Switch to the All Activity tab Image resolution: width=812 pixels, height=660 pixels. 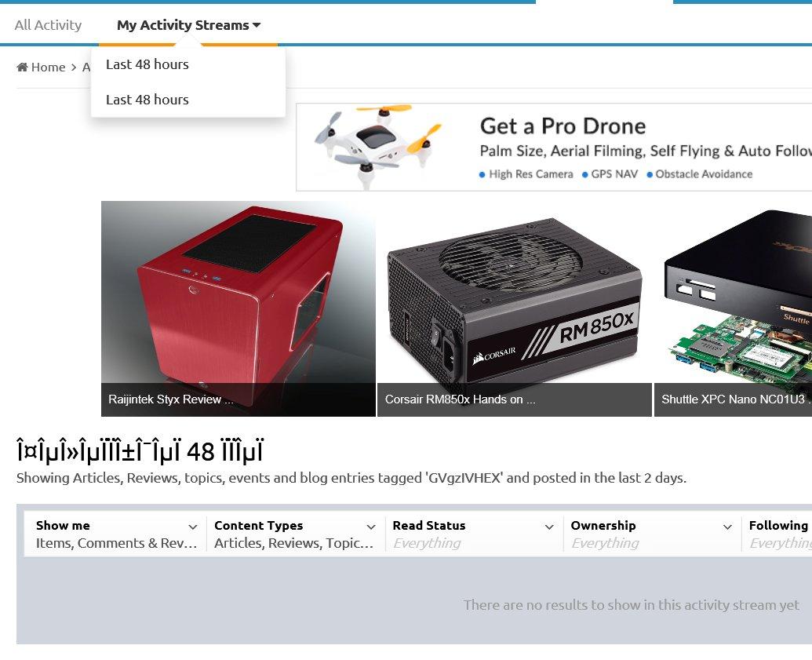(48, 25)
